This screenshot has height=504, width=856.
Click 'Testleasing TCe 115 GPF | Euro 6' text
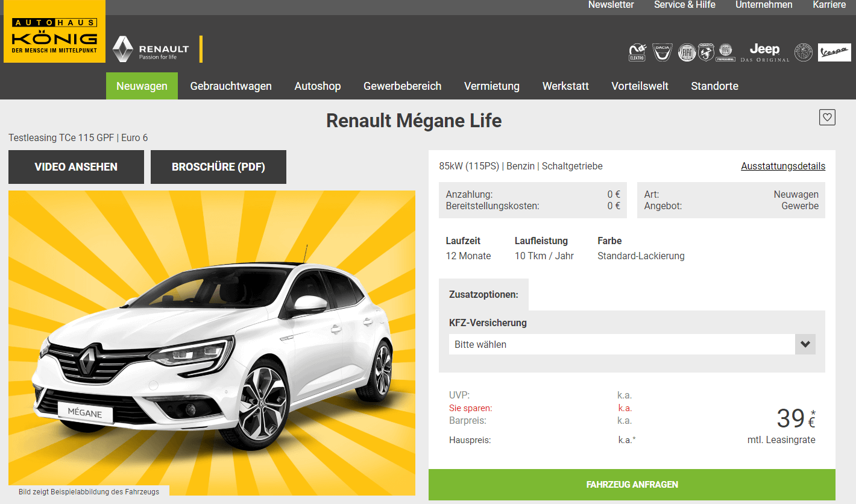pos(78,138)
